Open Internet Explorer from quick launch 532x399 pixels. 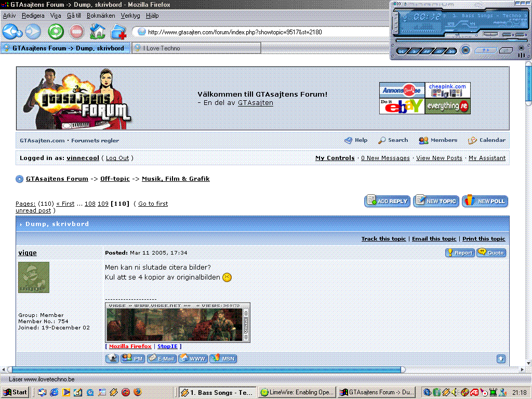coord(54,392)
